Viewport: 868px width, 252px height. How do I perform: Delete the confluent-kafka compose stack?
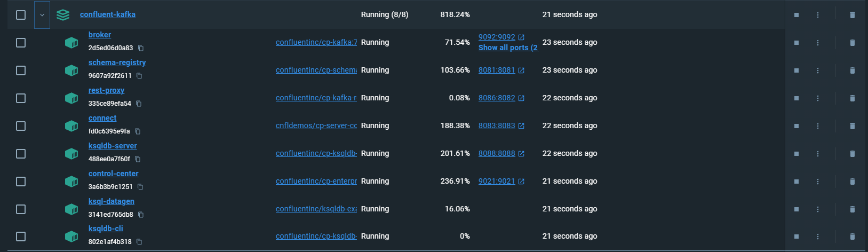(852, 15)
